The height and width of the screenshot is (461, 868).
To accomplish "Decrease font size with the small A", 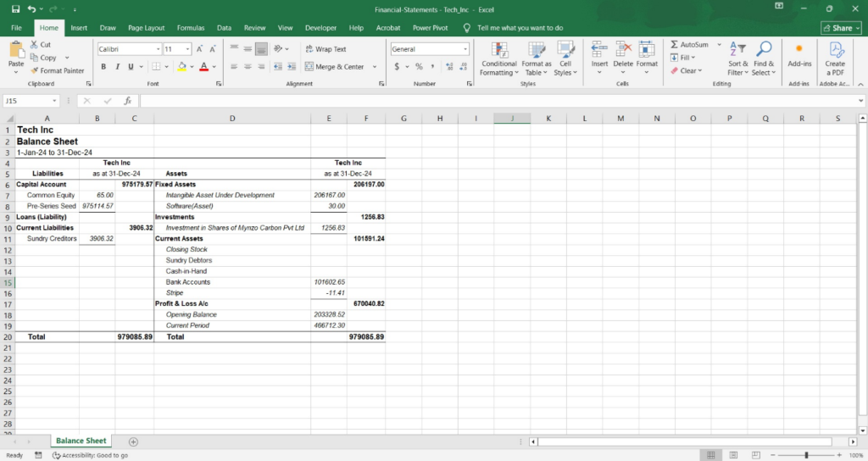I will coord(213,49).
